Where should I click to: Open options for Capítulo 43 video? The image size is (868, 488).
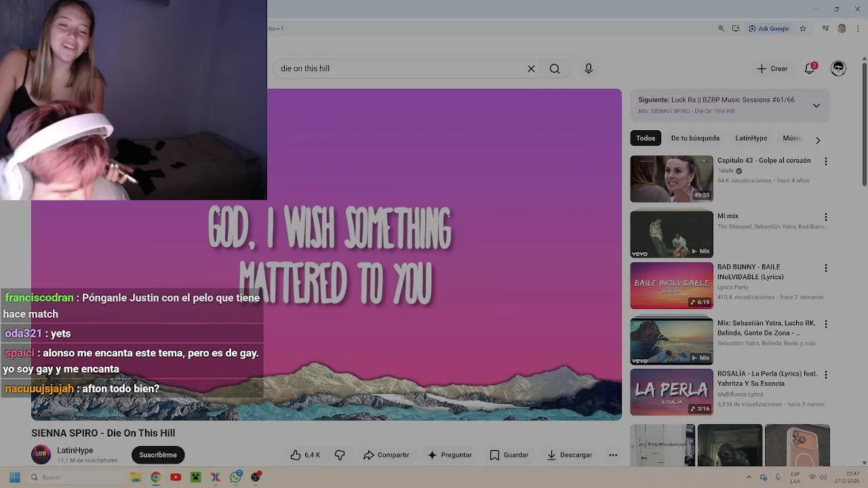pos(826,161)
